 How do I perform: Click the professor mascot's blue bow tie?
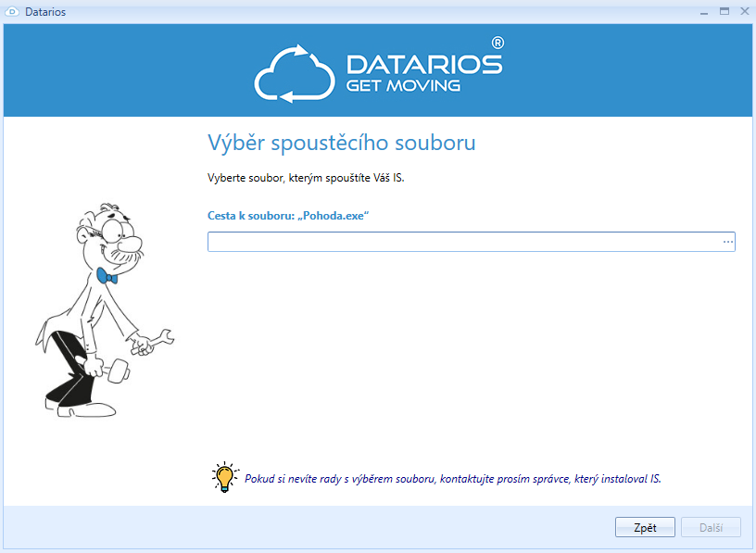(107, 276)
